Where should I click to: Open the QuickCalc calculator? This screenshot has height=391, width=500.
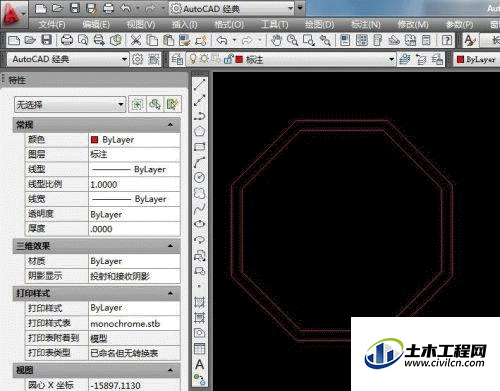(x=426, y=40)
